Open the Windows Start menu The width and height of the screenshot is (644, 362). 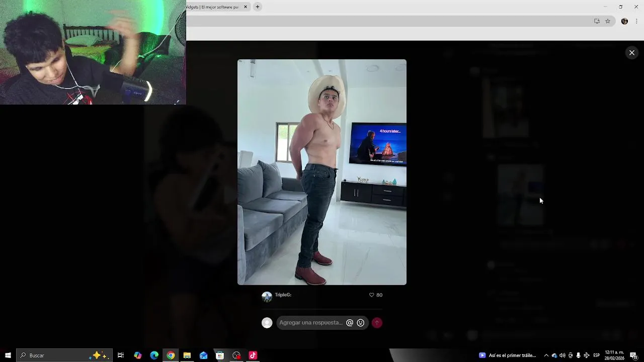(x=8, y=355)
